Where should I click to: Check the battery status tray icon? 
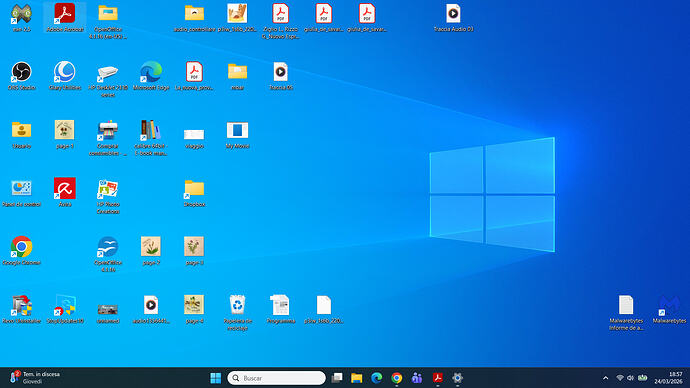[x=642, y=378]
